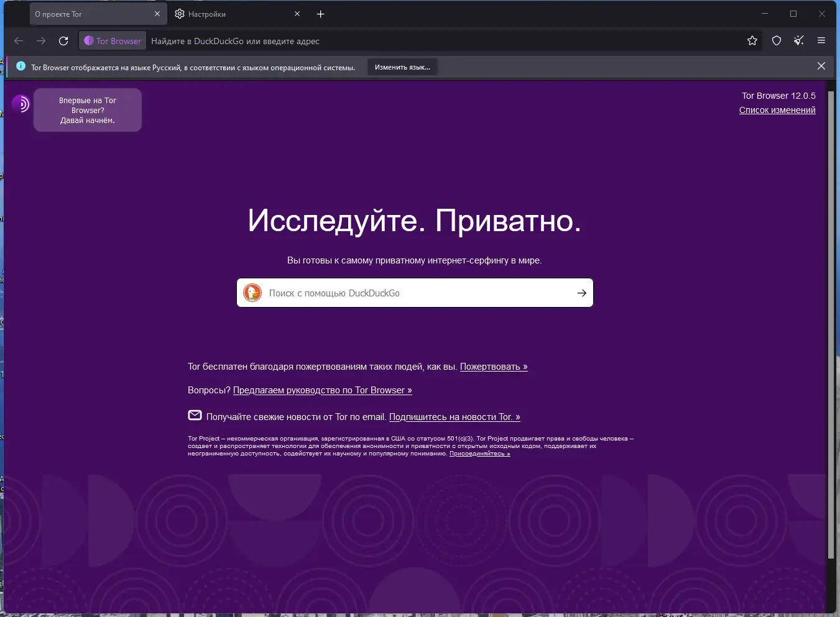Bookmark this page with the star icon
Image resolution: width=840 pixels, height=617 pixels.
752,41
